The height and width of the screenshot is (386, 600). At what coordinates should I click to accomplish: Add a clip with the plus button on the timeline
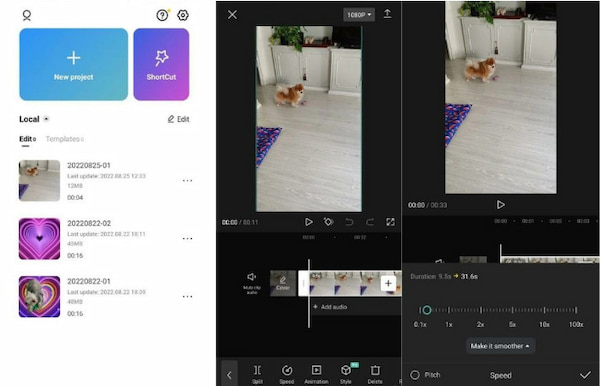click(388, 283)
